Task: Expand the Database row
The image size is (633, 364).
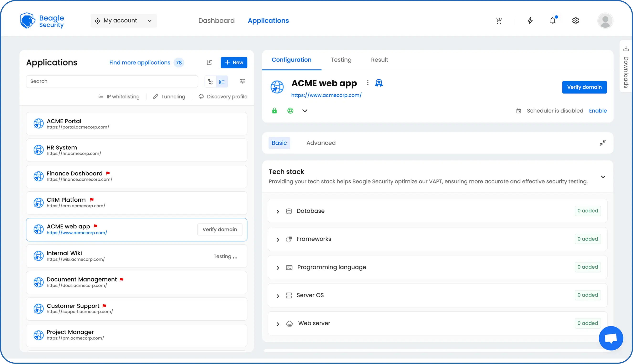Action: pos(278,211)
